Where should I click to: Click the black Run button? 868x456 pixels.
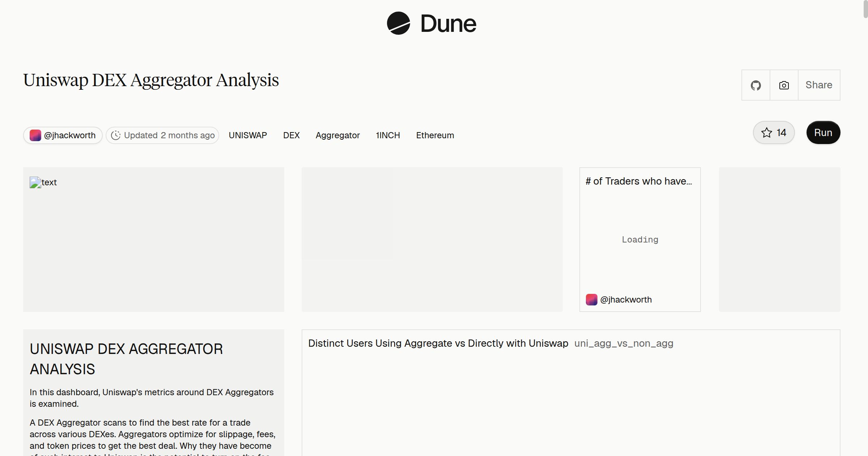click(823, 132)
